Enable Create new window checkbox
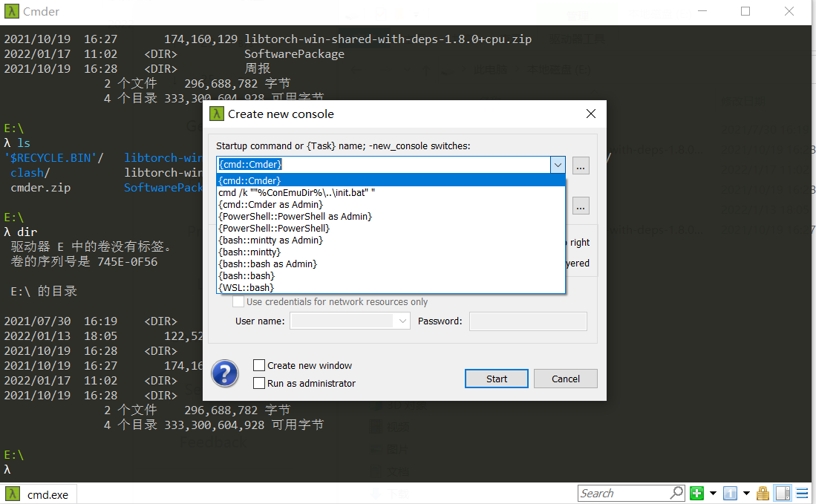Viewport: 816px width, 504px height. point(259,366)
